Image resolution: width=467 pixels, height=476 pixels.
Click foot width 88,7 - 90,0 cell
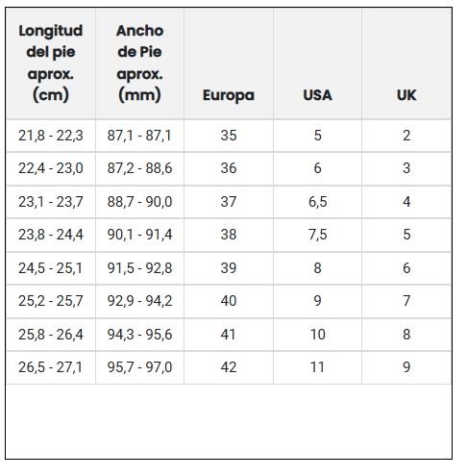coord(139,202)
